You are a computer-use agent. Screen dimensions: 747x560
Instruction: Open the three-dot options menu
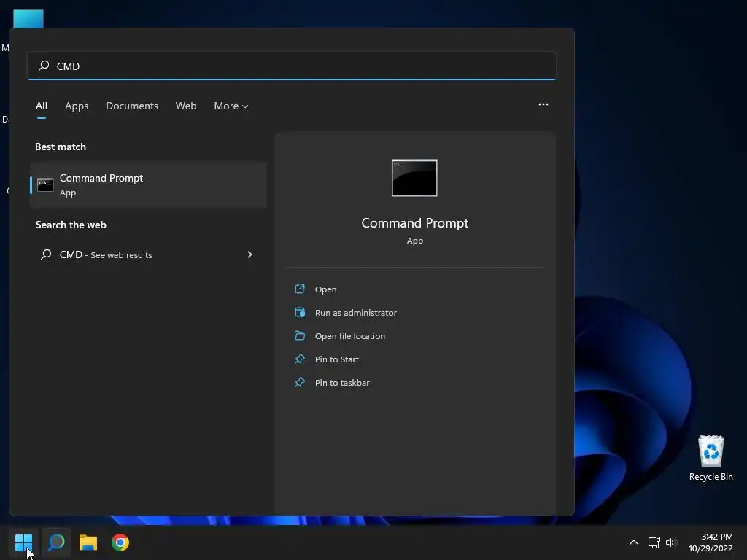tap(543, 104)
